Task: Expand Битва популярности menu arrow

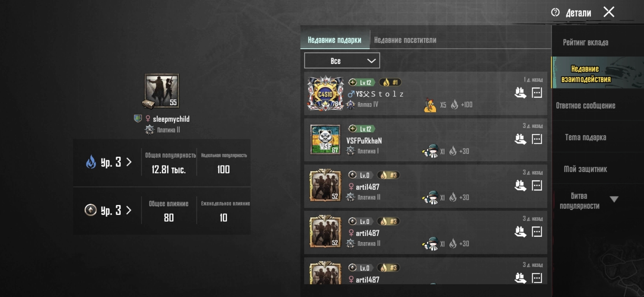Action: [614, 199]
